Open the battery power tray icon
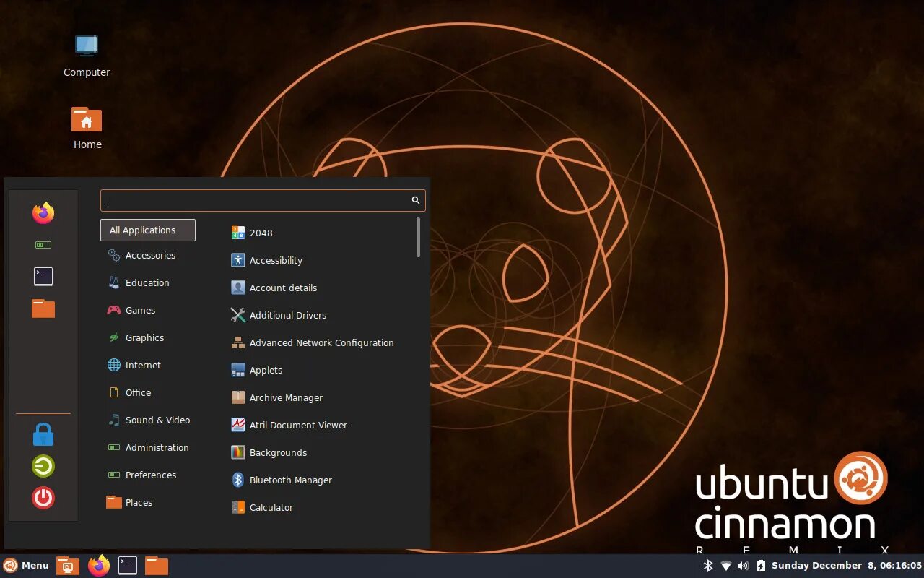The width and height of the screenshot is (924, 578). [x=761, y=566]
